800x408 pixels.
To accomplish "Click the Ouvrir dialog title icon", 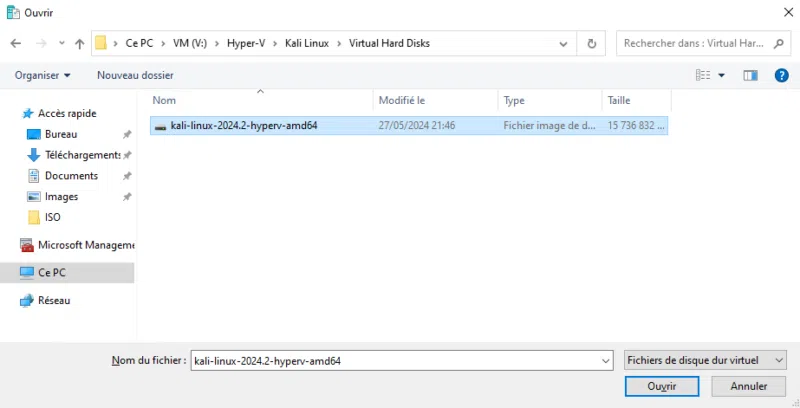I will pyautogui.click(x=13, y=12).
